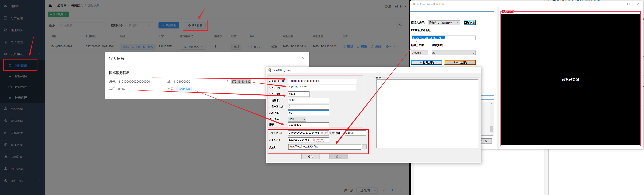644x195 pixels.
Task: Toggle the 目录 subscription checkbox
Action: (250, 47)
